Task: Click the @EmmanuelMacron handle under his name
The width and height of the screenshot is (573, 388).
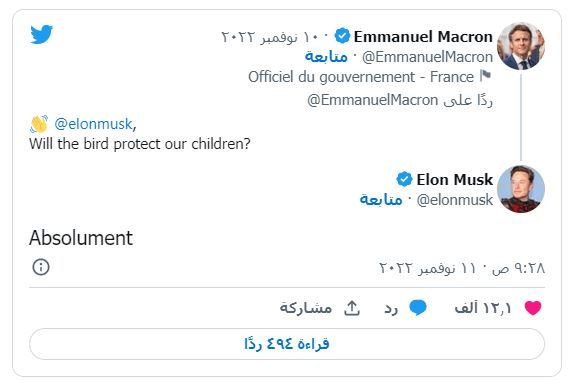Action: 428,57
